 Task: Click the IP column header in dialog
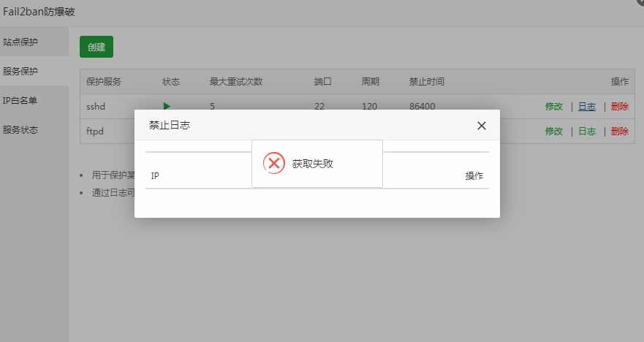pyautogui.click(x=155, y=175)
